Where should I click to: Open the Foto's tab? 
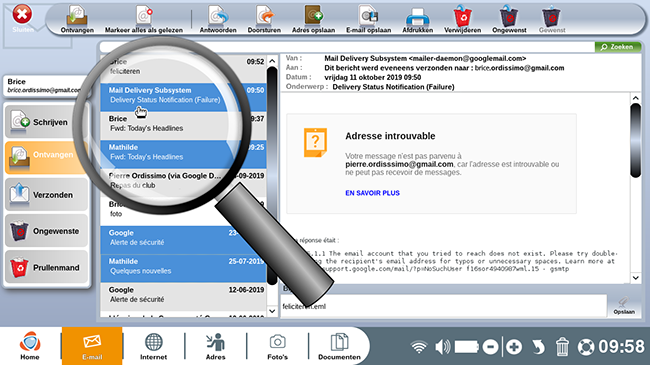(277, 346)
